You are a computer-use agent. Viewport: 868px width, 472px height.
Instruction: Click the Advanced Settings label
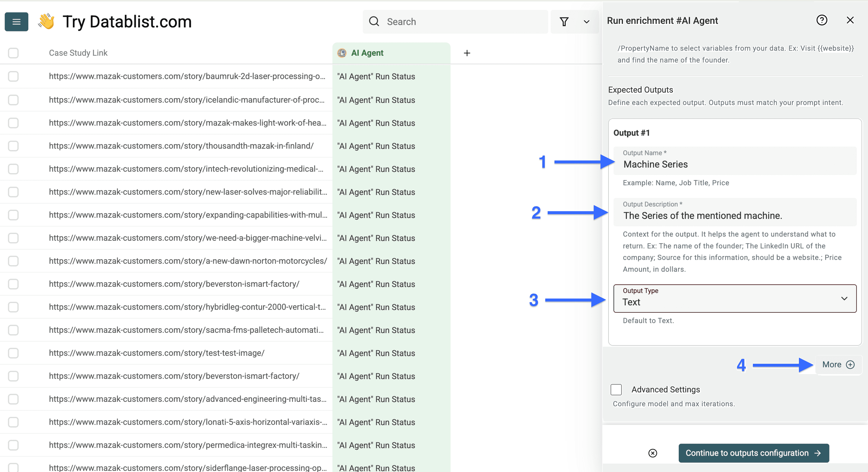click(665, 389)
